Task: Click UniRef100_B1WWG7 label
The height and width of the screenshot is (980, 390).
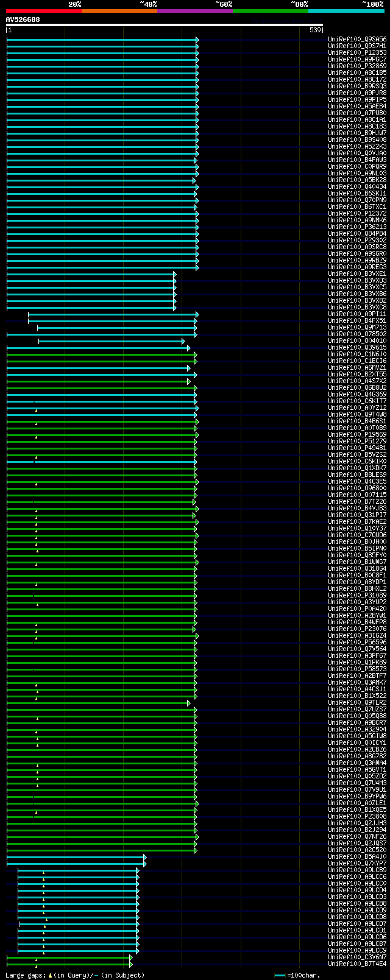Action: pyautogui.click(x=357, y=562)
